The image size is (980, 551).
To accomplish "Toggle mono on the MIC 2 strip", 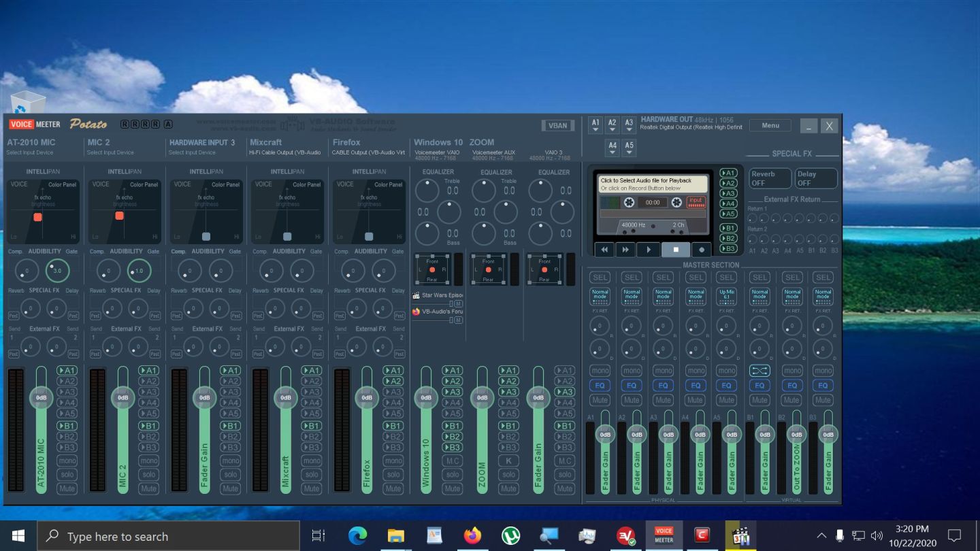I will (148, 461).
